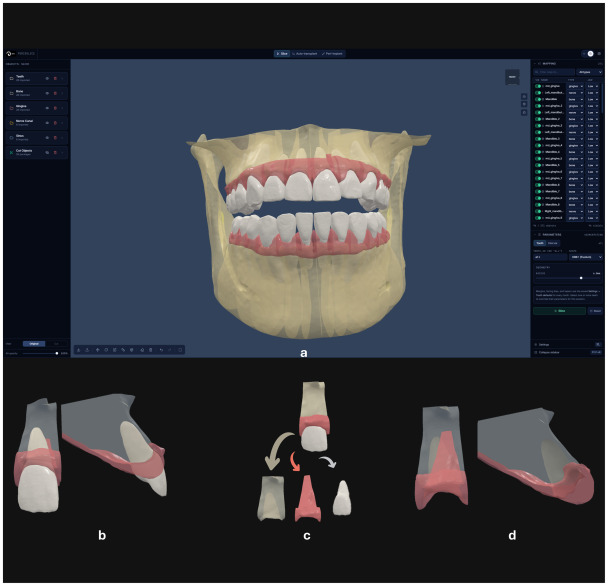Click the header icon right of the theme switch
608x586 pixels.
click(599, 54)
